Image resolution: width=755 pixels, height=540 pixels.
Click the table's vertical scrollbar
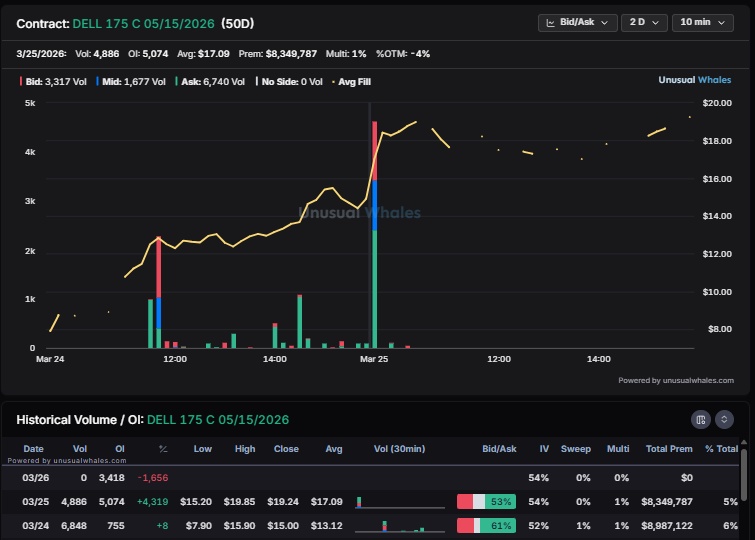pos(744,474)
